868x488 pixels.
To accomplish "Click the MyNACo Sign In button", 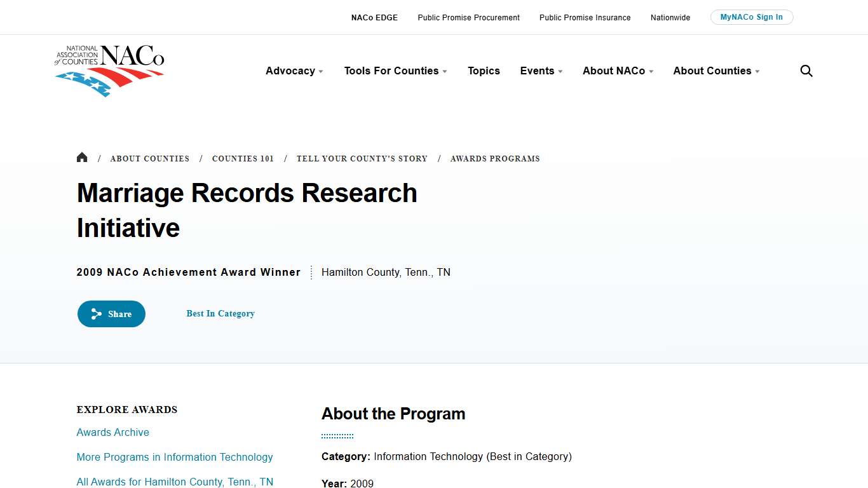I will tap(752, 17).
